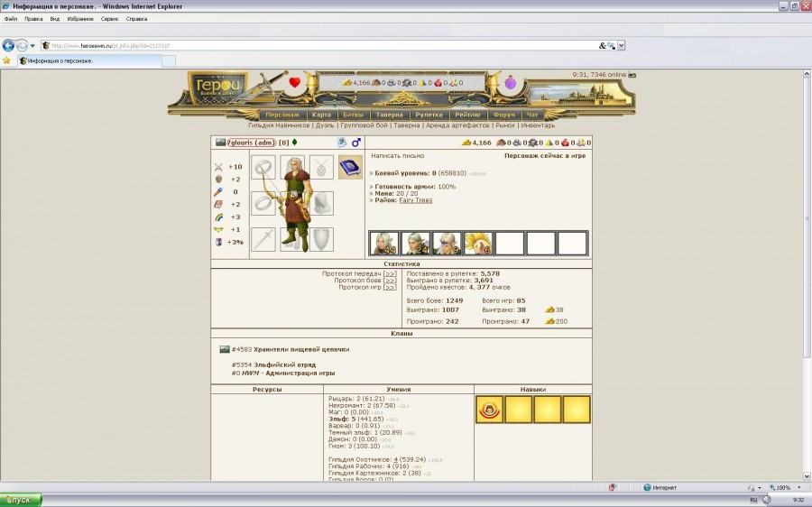Follow the Инвентарь link
The height and width of the screenshot is (507, 812).
(538, 125)
